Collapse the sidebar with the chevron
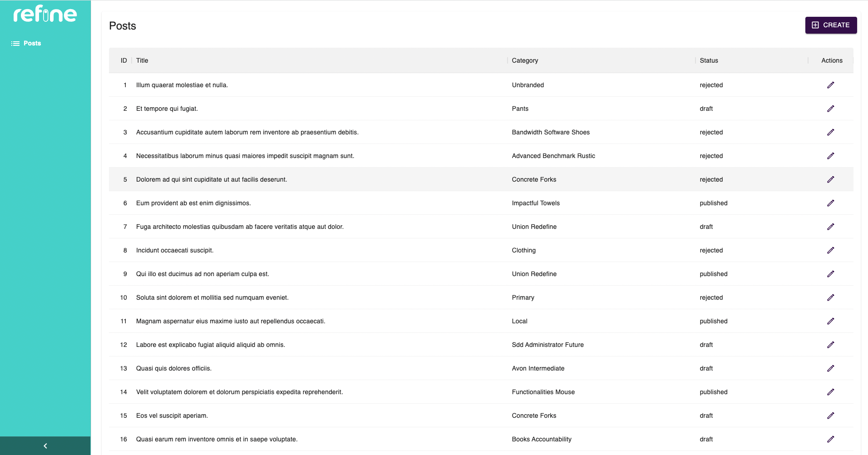This screenshot has height=455, width=868. (x=45, y=445)
